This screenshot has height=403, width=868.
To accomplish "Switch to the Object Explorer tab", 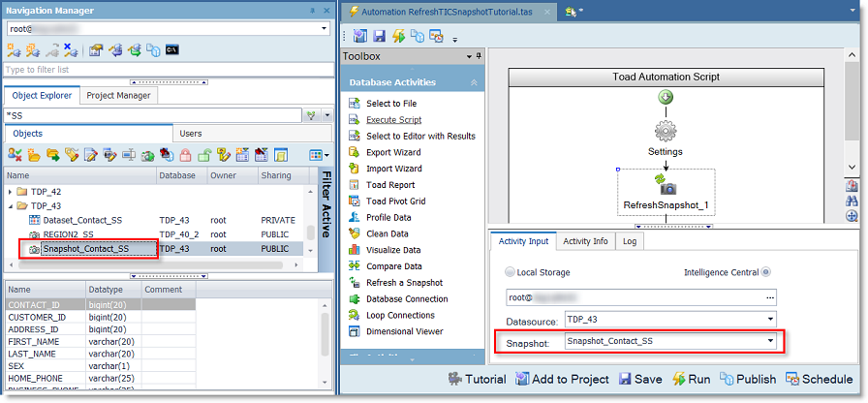I will tap(42, 95).
